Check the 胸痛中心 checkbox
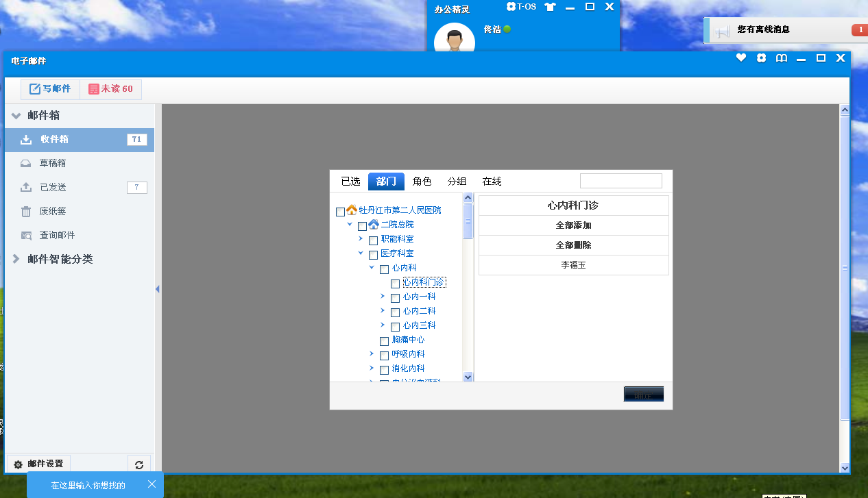This screenshot has height=498, width=868. tap(384, 341)
